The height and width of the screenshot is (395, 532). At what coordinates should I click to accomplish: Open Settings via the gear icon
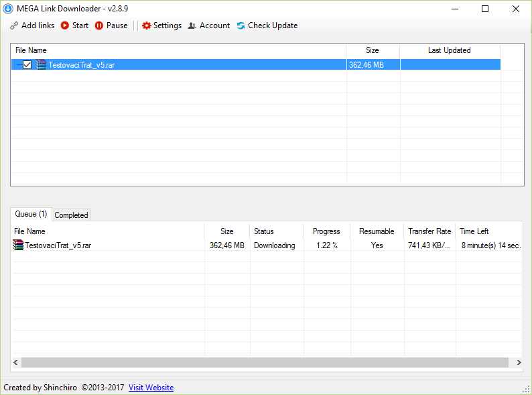[146, 25]
